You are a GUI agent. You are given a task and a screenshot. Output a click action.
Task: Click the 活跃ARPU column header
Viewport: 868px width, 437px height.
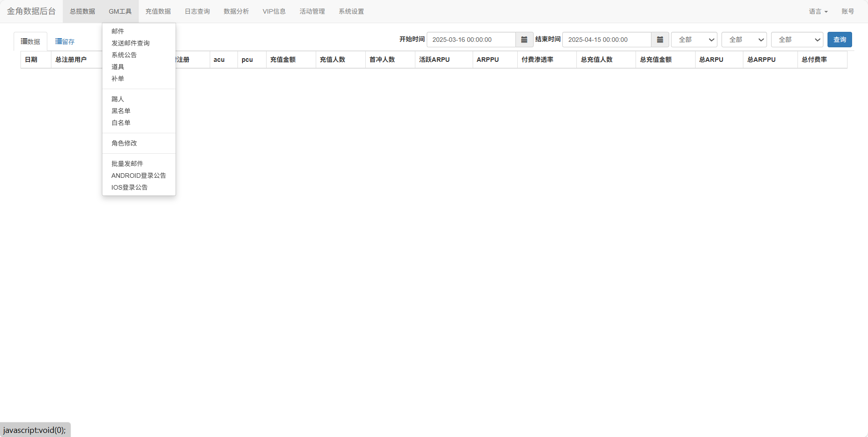click(444, 60)
